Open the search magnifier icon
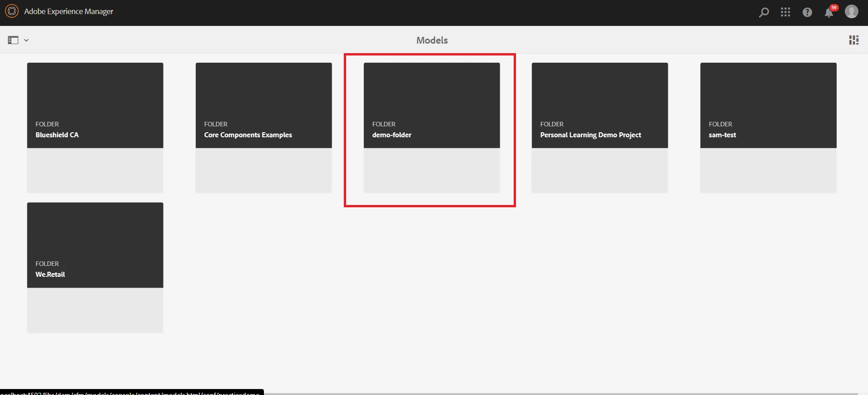The width and height of the screenshot is (868, 395). pos(764,12)
